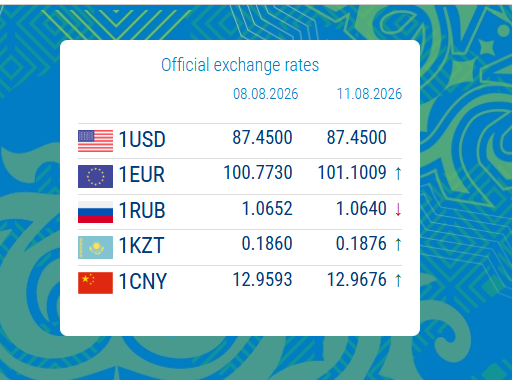This screenshot has width=512, height=380.
Task: Click the United States flag icon
Action: pos(95,141)
